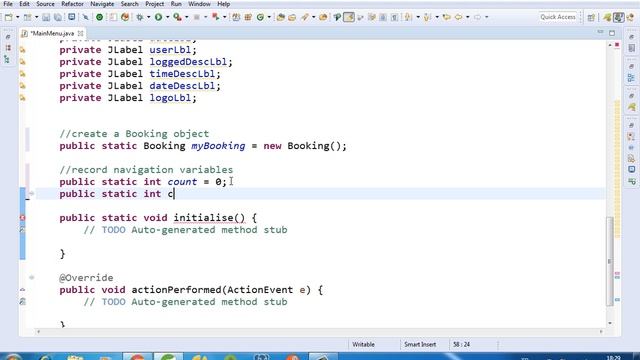
Task: Click the Debug bug toolbar icon
Action: tap(140, 17)
